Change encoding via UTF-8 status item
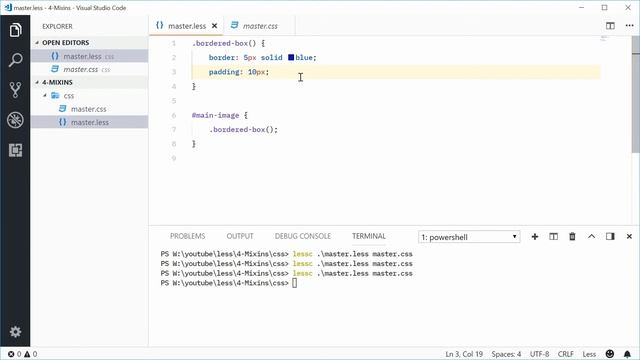Image resolution: width=640 pixels, height=360 pixels. 539,354
